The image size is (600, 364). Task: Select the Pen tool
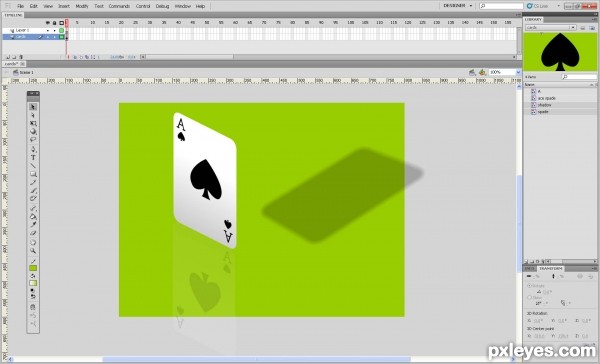coord(33,149)
